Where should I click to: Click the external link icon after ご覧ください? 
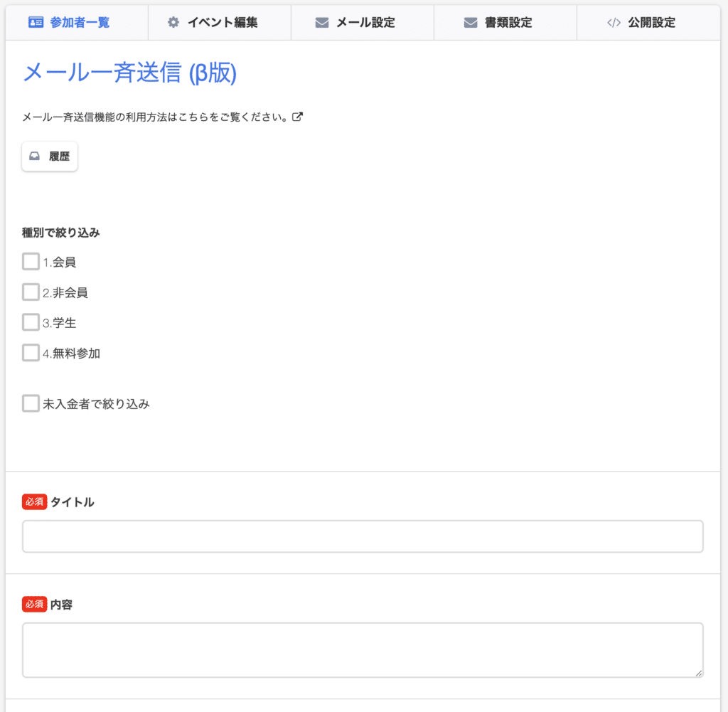298,117
